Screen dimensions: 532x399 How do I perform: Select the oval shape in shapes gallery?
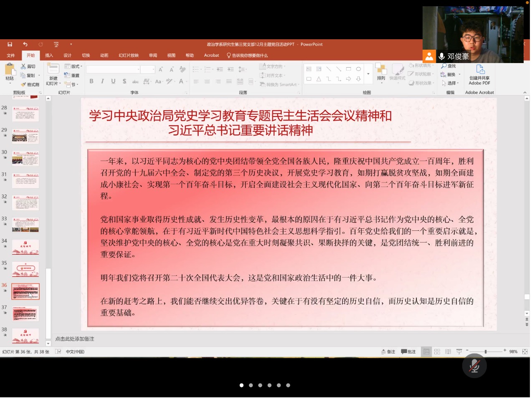[358, 69]
